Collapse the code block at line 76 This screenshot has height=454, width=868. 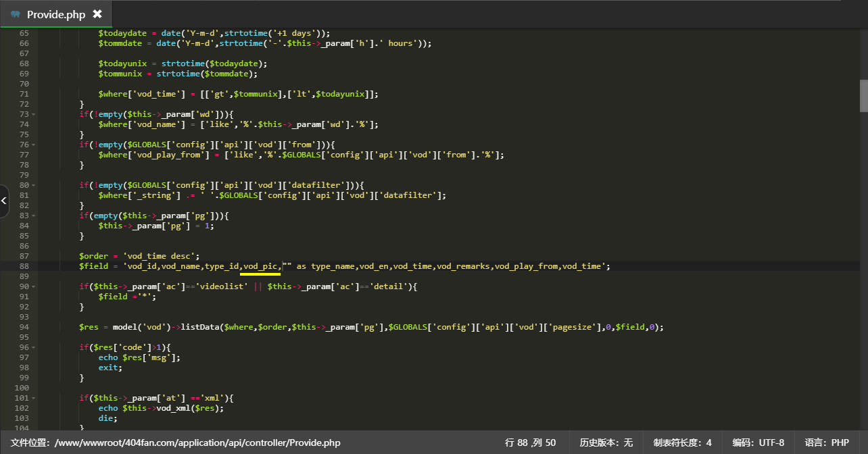click(x=33, y=145)
